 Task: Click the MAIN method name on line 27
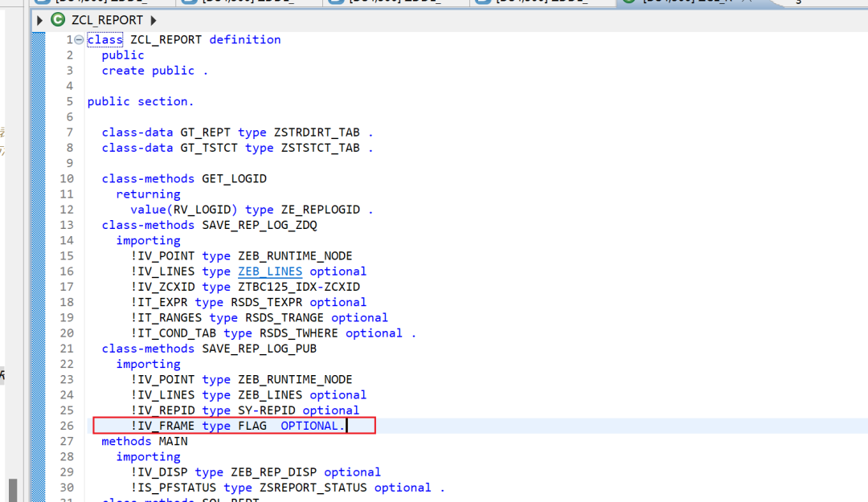point(174,441)
